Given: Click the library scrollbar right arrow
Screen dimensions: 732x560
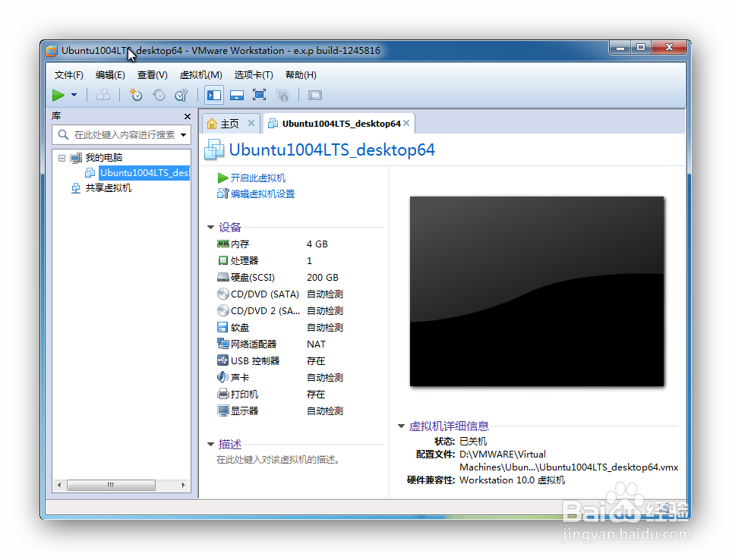Looking at the screenshot, I should [x=184, y=486].
